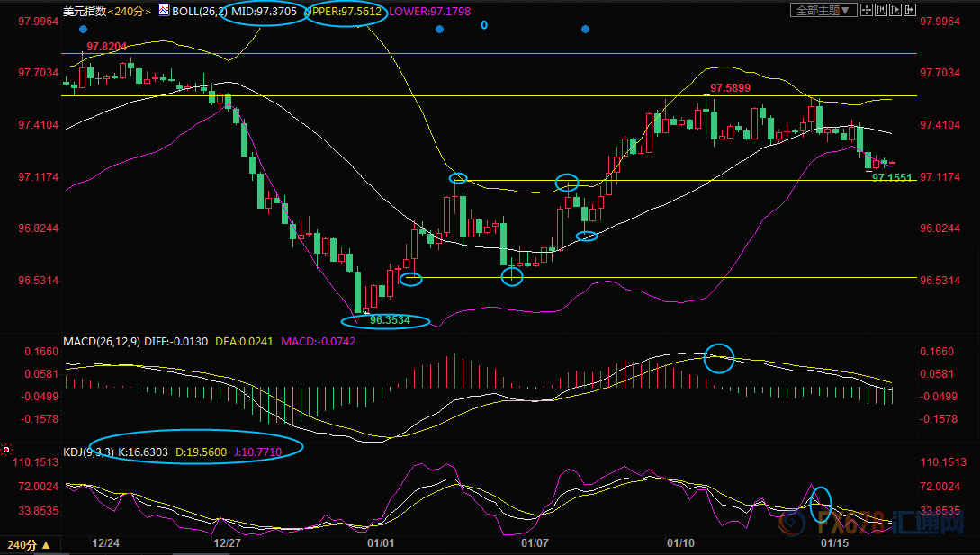Click the 97.5899 high price label
Viewport: 980px width, 555px height.
tap(730, 88)
